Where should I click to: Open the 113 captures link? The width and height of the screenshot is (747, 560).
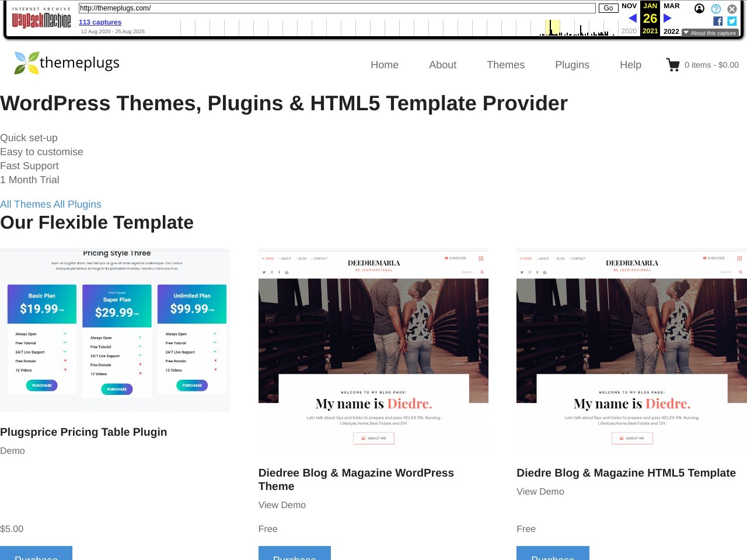point(100,22)
